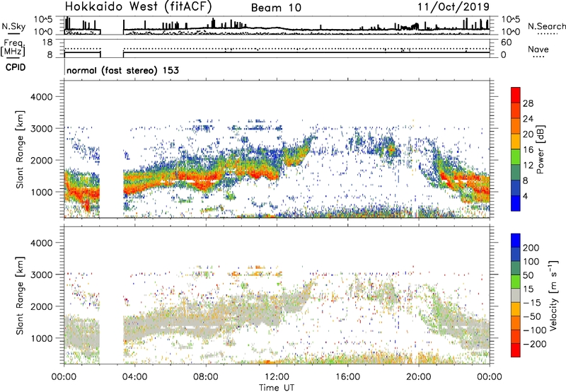Click the '20:00' time axis tick label
This screenshot has width=566, height=392.
pyautogui.click(x=418, y=377)
